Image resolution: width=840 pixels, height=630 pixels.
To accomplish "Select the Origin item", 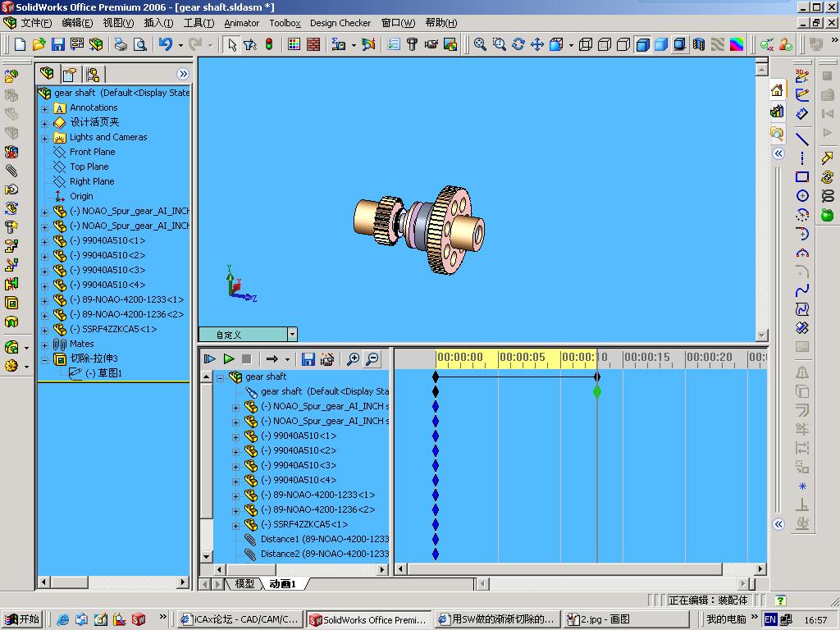I will (81, 196).
